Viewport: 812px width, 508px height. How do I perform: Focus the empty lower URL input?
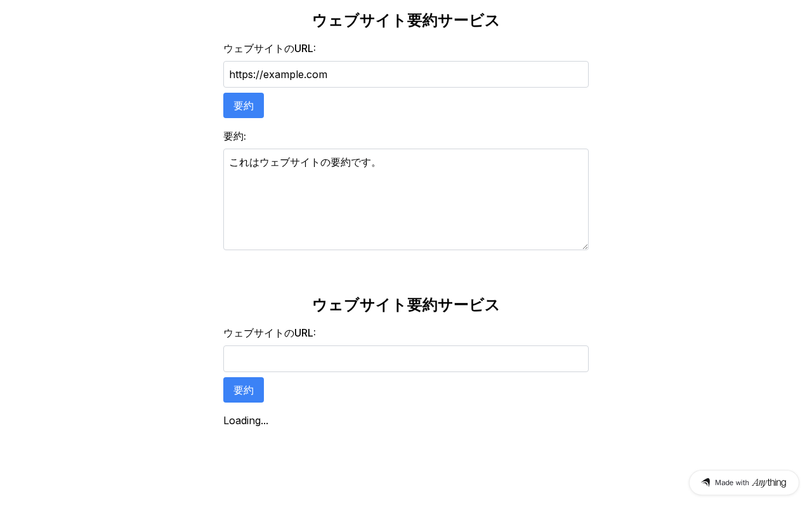coord(406,359)
